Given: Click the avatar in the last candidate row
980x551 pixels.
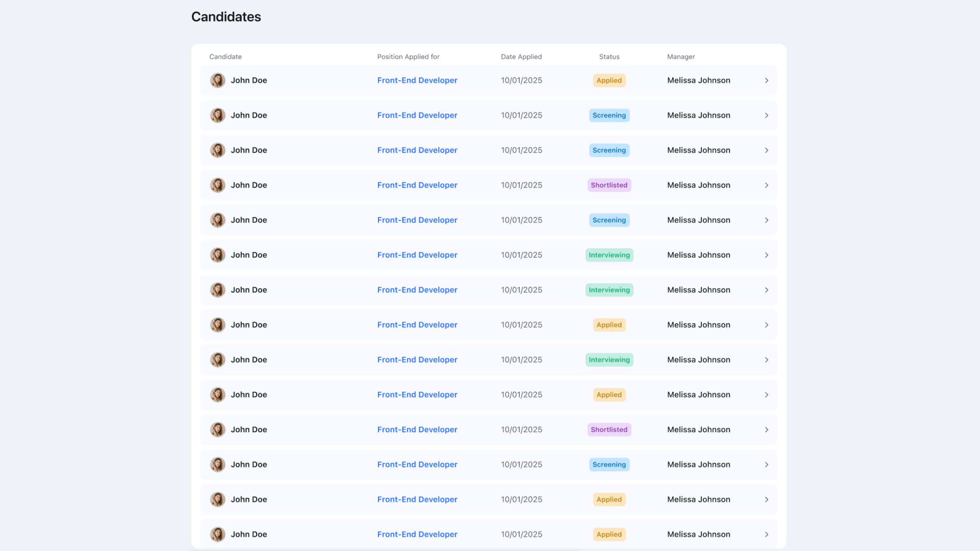Looking at the screenshot, I should pyautogui.click(x=218, y=534).
